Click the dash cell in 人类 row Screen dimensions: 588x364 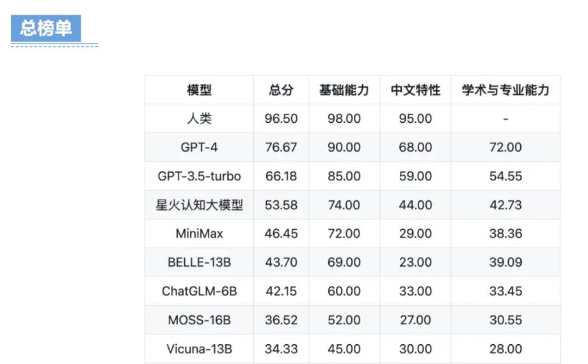point(505,118)
